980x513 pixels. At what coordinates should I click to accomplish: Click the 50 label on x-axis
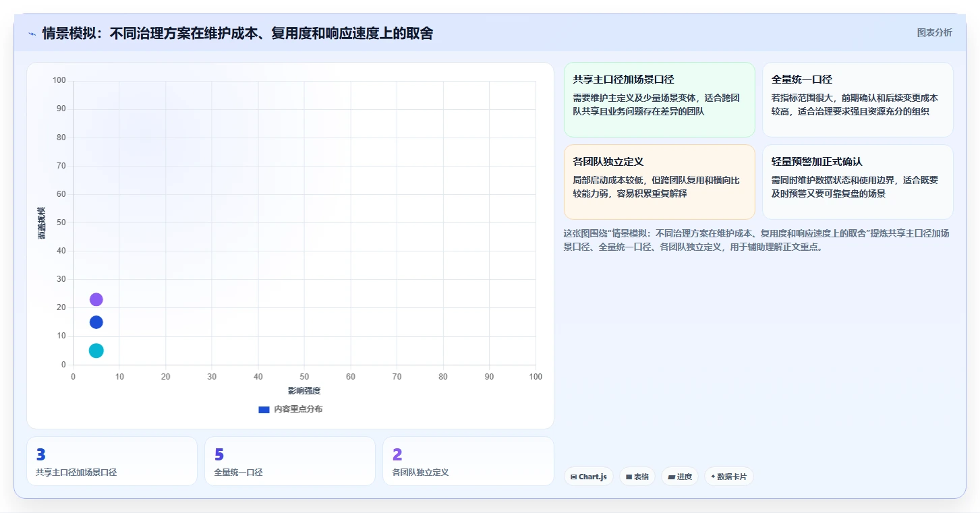pyautogui.click(x=304, y=377)
